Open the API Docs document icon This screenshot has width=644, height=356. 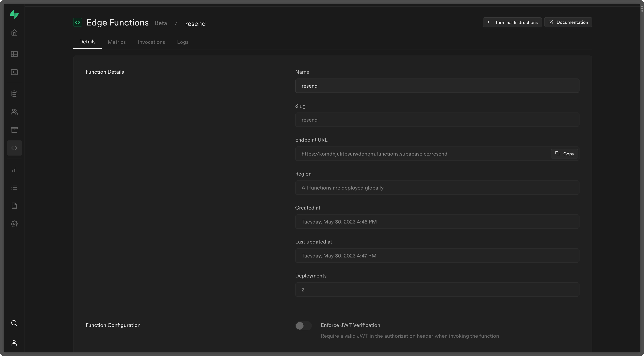(14, 206)
